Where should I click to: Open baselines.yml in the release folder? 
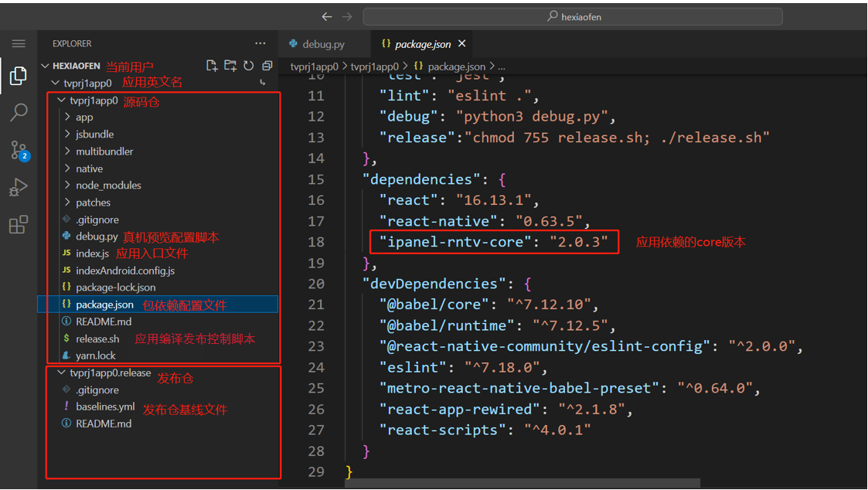[105, 407]
